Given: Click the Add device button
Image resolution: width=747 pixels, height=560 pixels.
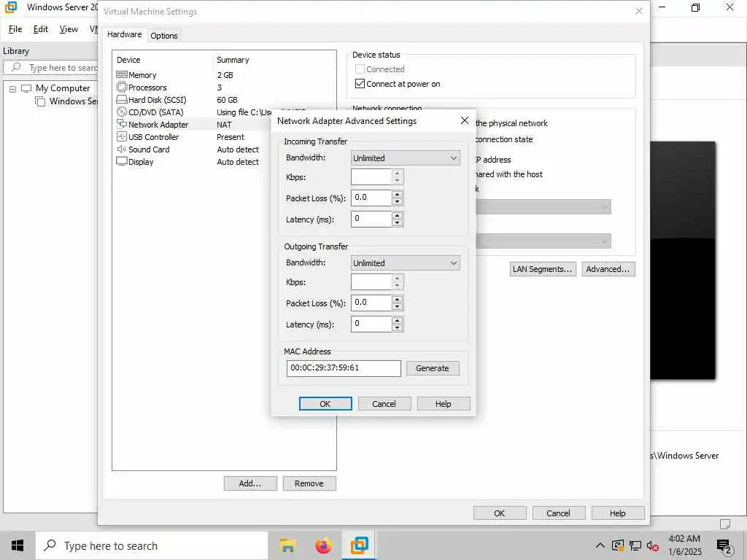Looking at the screenshot, I should (250, 483).
